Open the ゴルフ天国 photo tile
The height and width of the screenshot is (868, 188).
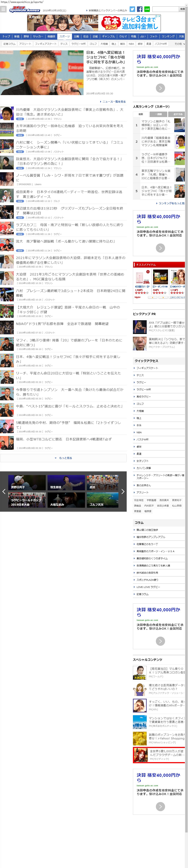[103, 500]
